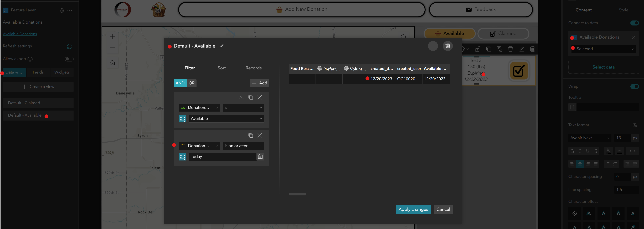Click the duplicate view icon in dialog header
Viewport: 644px width, 229px height.
pos(433,46)
